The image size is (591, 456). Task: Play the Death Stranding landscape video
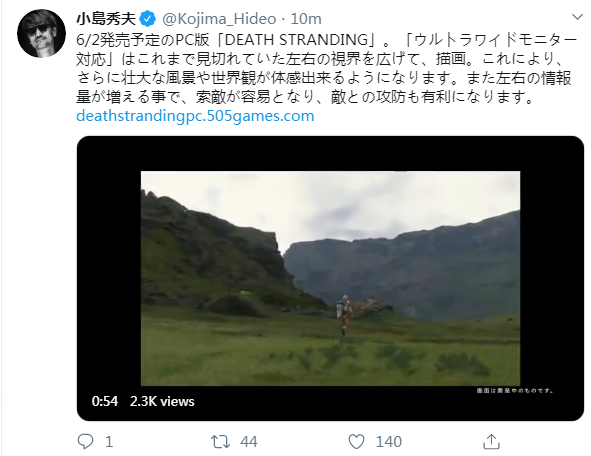pyautogui.click(x=330, y=278)
